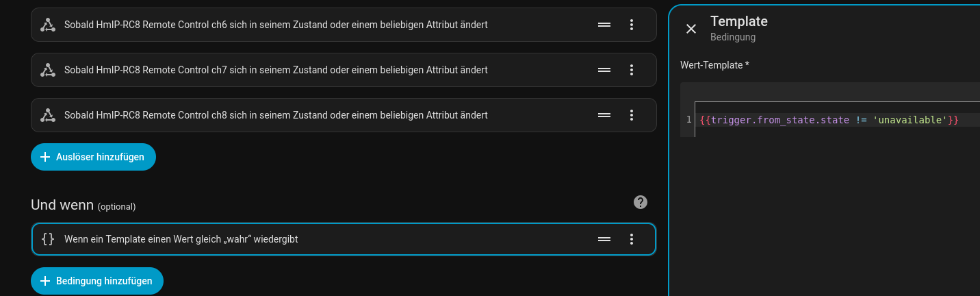This screenshot has width=980, height=296.
Task: Click the Auslöser hinzufügen button
Action: point(93,157)
